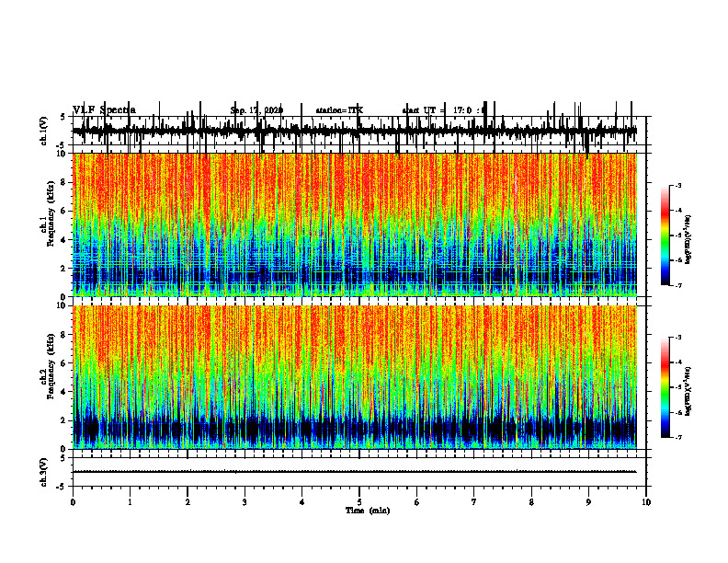Click the ch.1 spectrogram color scale bar
728x563 pixels.
(665, 236)
